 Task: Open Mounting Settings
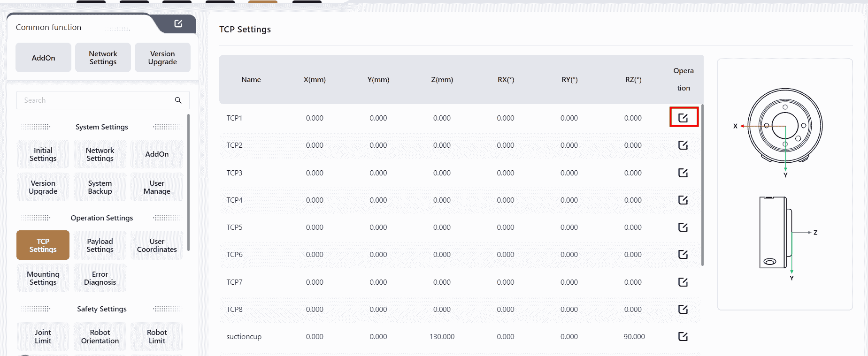[x=43, y=278]
